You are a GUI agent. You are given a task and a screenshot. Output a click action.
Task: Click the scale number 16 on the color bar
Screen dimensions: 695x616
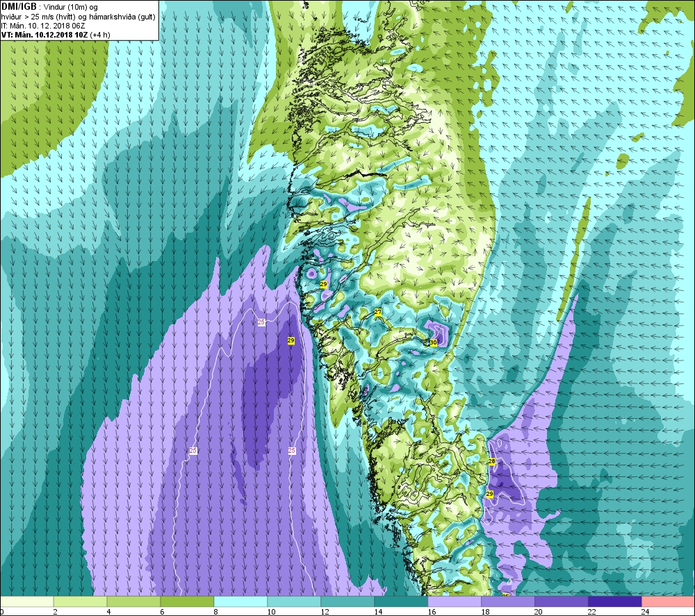coord(432,612)
